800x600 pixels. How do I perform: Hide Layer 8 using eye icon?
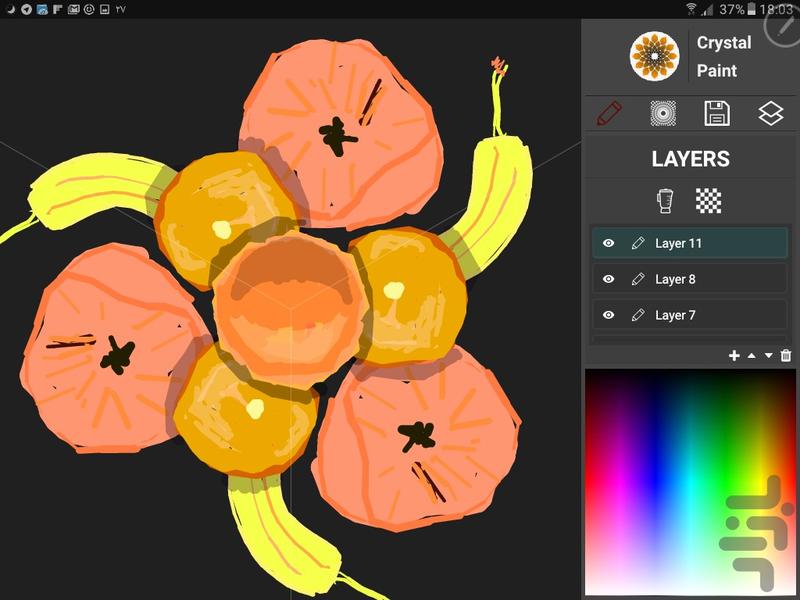608,279
